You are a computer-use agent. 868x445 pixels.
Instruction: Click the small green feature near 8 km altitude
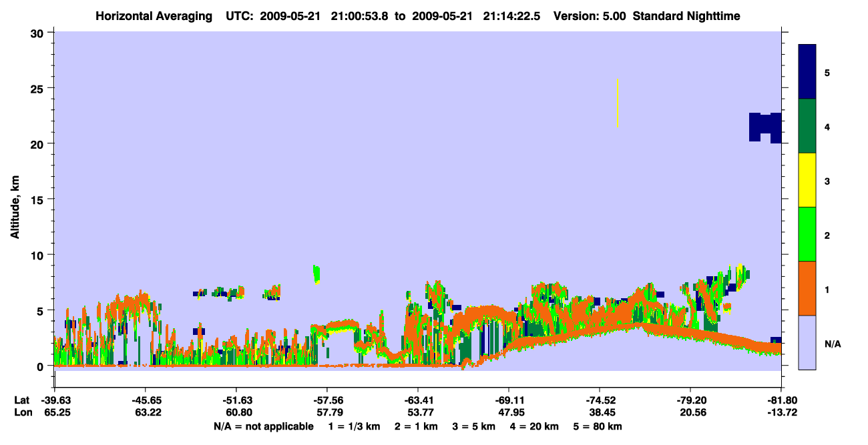click(x=316, y=274)
